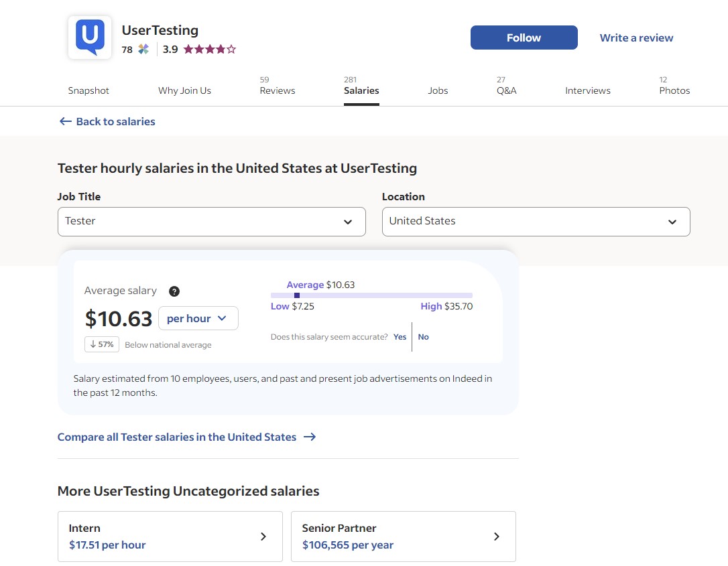This screenshot has height=566, width=728.
Task: Click the 78 work wellbeing score number
Action: pyautogui.click(x=127, y=50)
